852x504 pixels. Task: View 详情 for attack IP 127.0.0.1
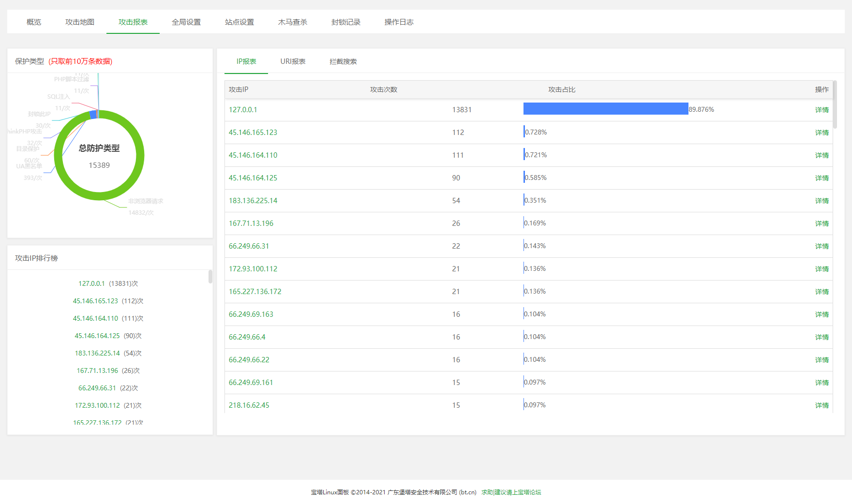(822, 110)
